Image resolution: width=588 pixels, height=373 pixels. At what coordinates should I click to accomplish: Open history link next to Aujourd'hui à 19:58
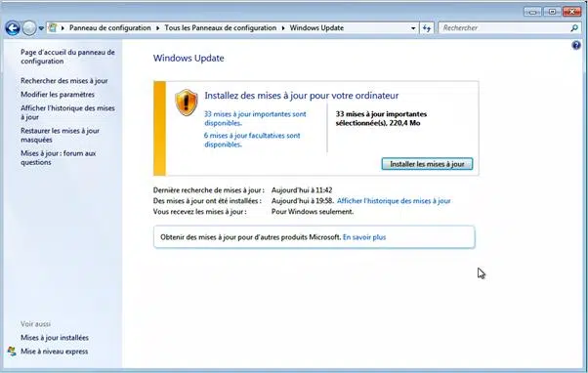(x=394, y=201)
